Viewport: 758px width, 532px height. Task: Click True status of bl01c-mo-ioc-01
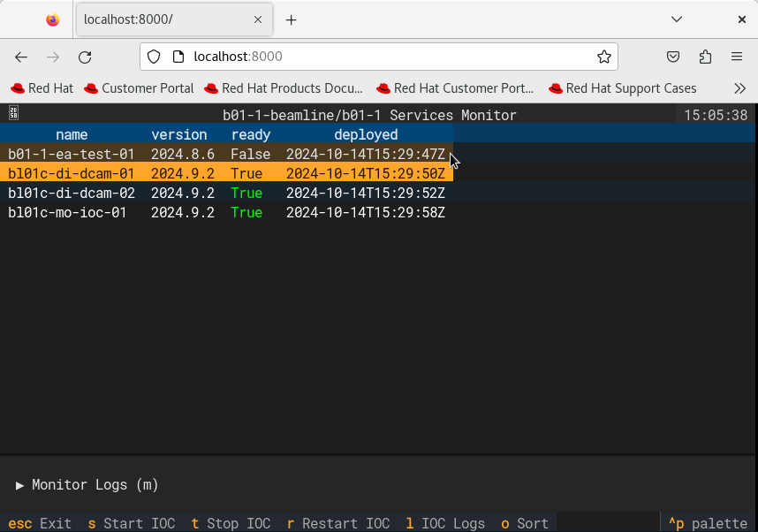click(x=246, y=212)
